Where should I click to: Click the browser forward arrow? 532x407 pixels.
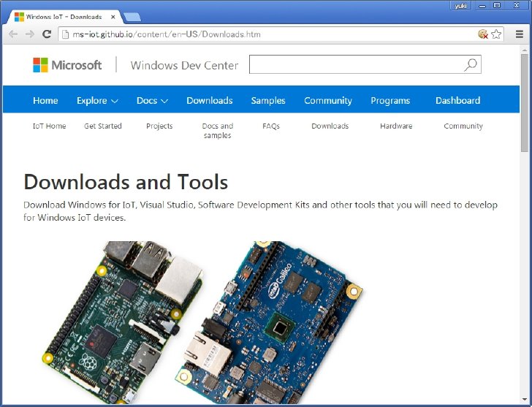30,34
